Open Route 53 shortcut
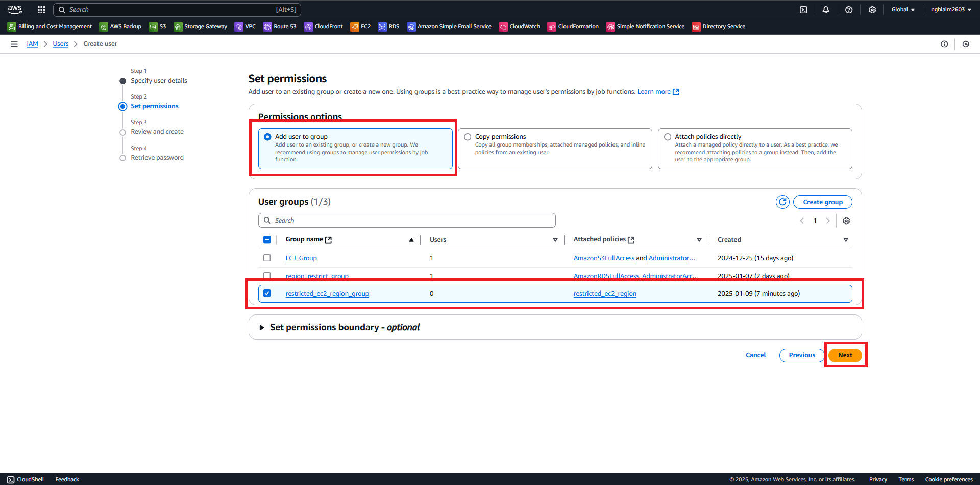This screenshot has width=980, height=485. pos(280,27)
